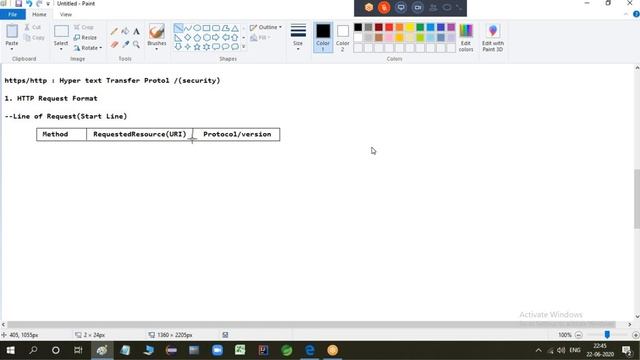The image size is (640, 360).
Task: Choose the Right triangle shape
Action: [x=178, y=38]
